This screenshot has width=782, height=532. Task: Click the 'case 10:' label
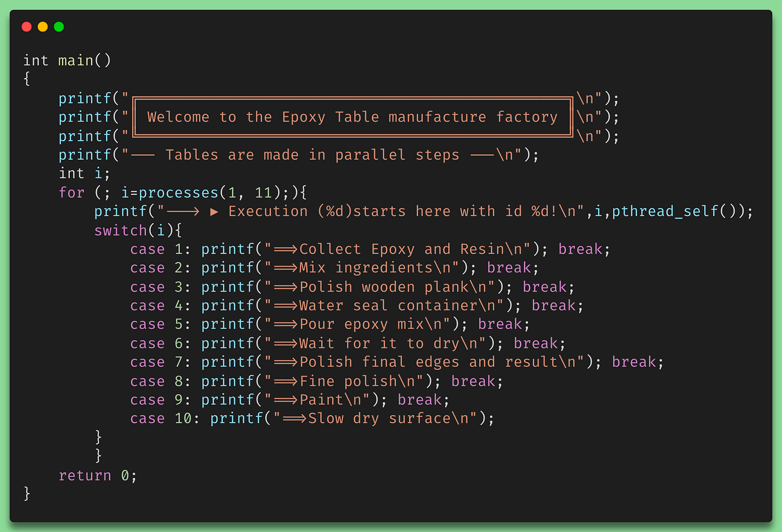(x=165, y=419)
